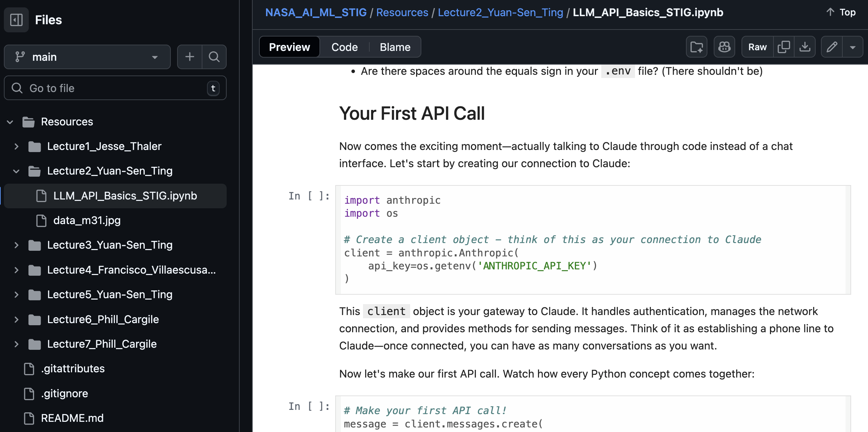The height and width of the screenshot is (432, 868).
Task: Open the main branch dropdown
Action: coord(87,57)
